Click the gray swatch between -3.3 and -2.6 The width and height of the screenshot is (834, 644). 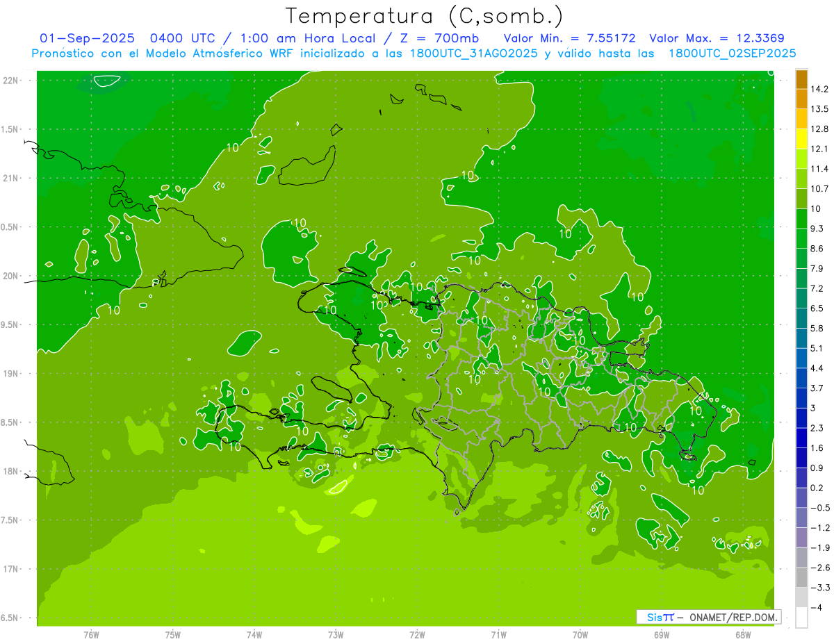(801, 577)
